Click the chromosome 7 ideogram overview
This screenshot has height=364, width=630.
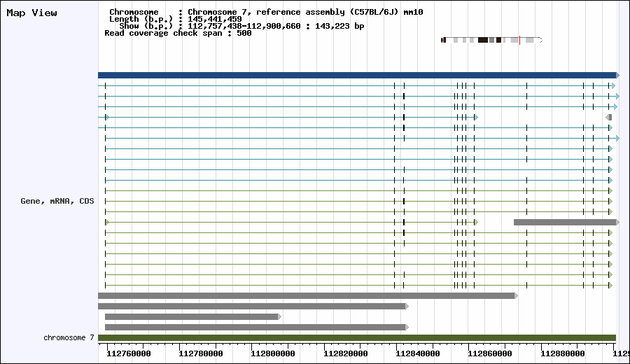click(491, 40)
